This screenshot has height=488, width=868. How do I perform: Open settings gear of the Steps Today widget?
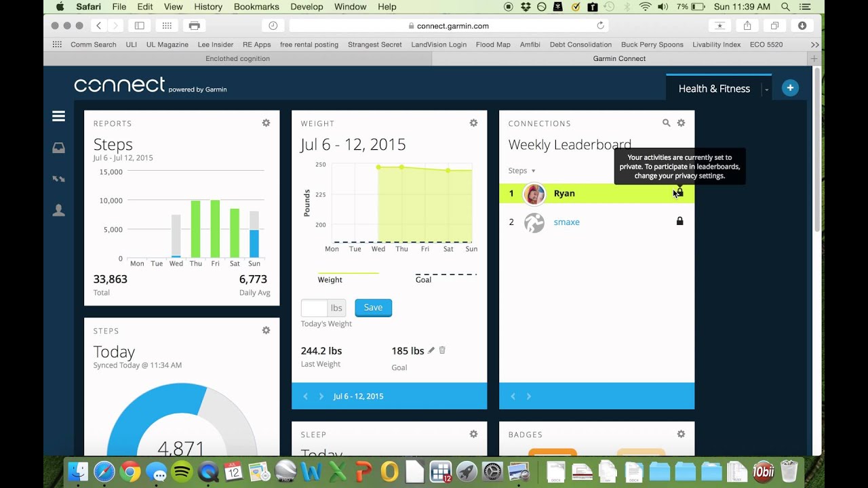266,330
